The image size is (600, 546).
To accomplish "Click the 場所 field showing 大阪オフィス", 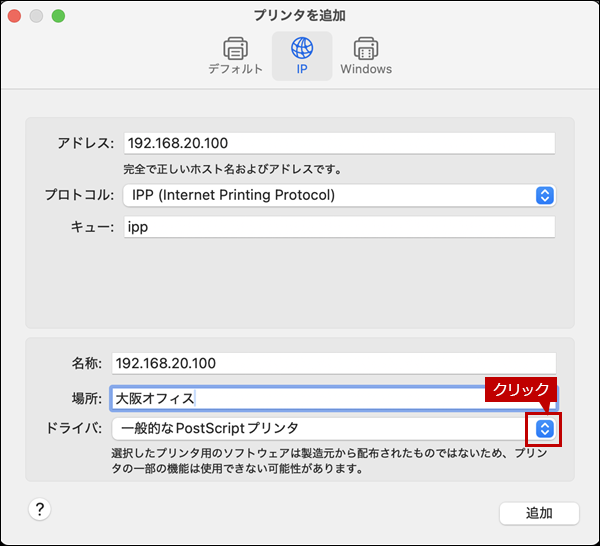I will coord(332,397).
